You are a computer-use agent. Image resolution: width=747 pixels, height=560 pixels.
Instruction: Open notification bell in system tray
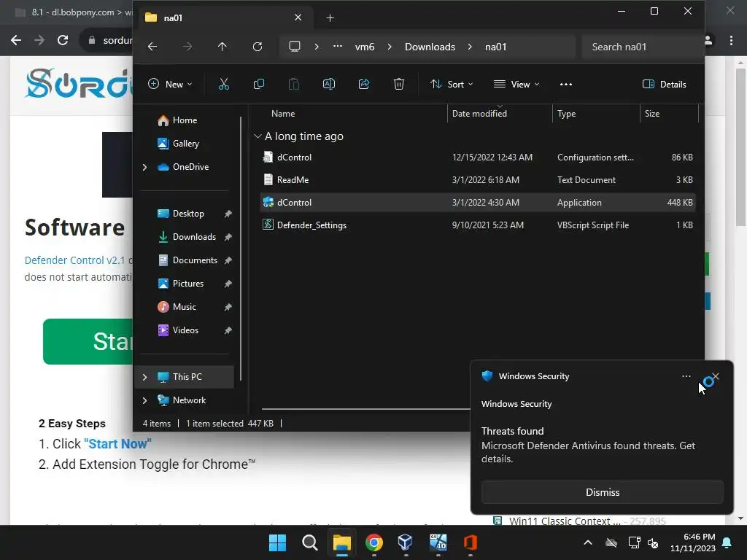(727, 542)
